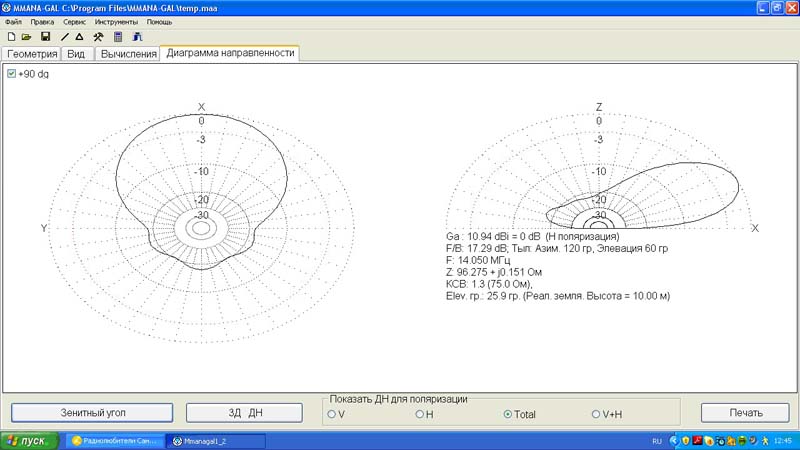
Task: Open the Инструменты menu
Action: pyautogui.click(x=117, y=21)
